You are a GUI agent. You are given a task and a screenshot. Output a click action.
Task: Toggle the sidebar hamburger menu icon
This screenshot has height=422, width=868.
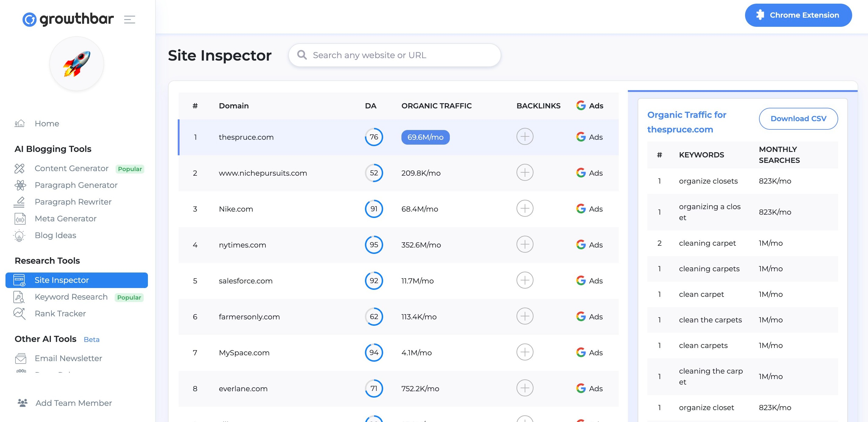[x=129, y=19]
